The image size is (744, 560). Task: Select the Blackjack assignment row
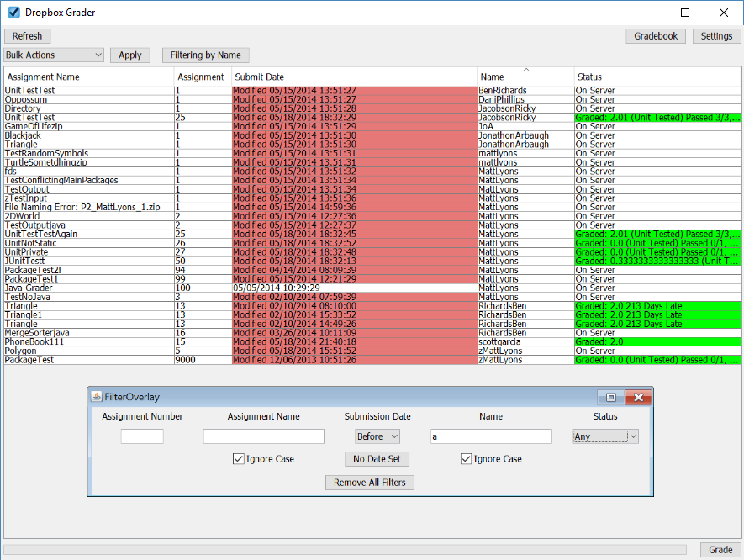[x=372, y=135]
